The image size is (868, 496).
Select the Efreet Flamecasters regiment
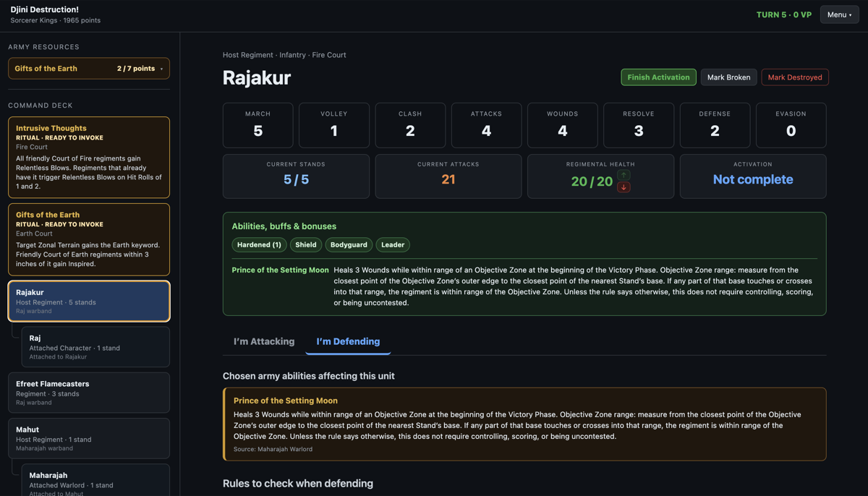click(89, 393)
